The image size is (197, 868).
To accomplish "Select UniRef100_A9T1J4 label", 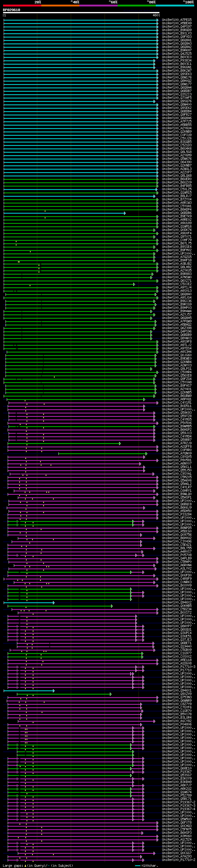I will pyautogui.click(x=177, y=288).
